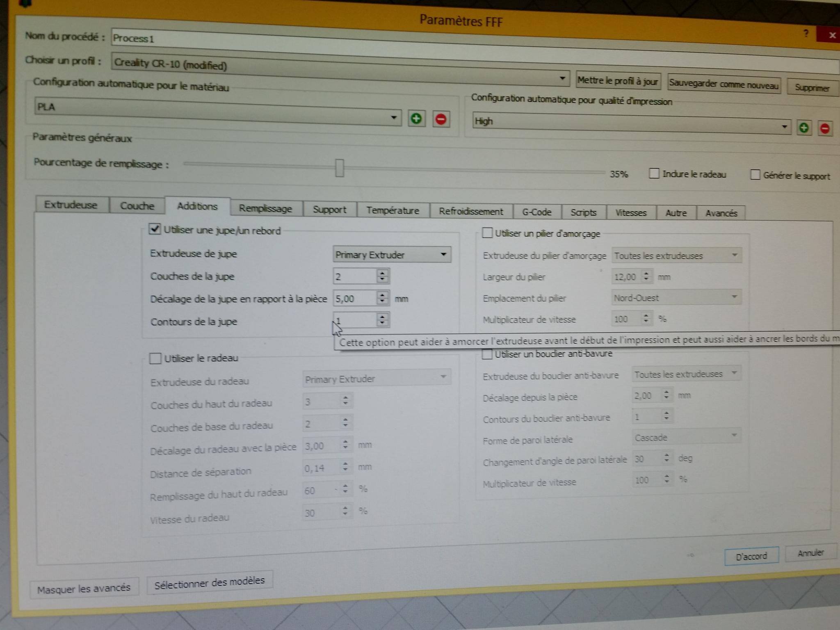840x630 pixels.
Task: Open the Scripts tab
Action: point(583,212)
